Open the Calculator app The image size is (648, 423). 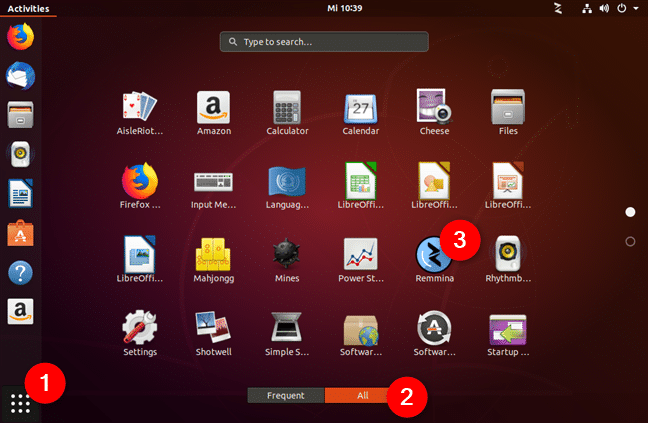tap(287, 114)
